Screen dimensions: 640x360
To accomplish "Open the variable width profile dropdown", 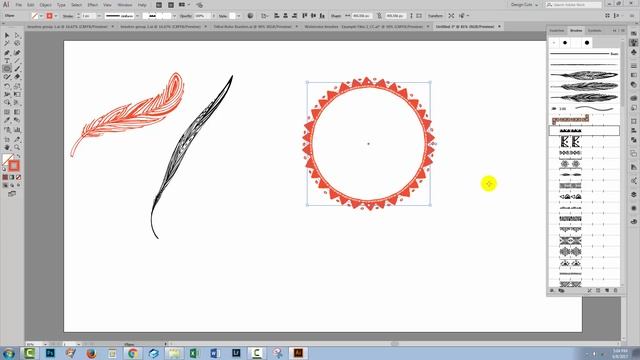I will point(138,16).
